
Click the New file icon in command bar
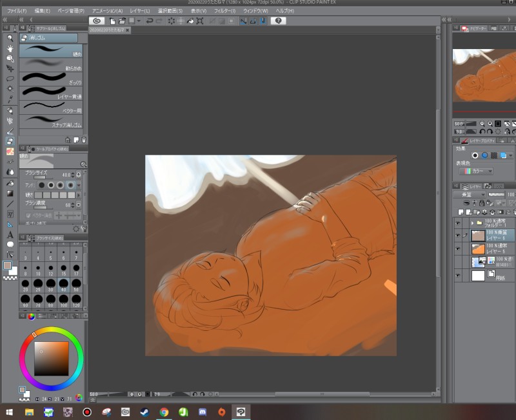point(112,21)
